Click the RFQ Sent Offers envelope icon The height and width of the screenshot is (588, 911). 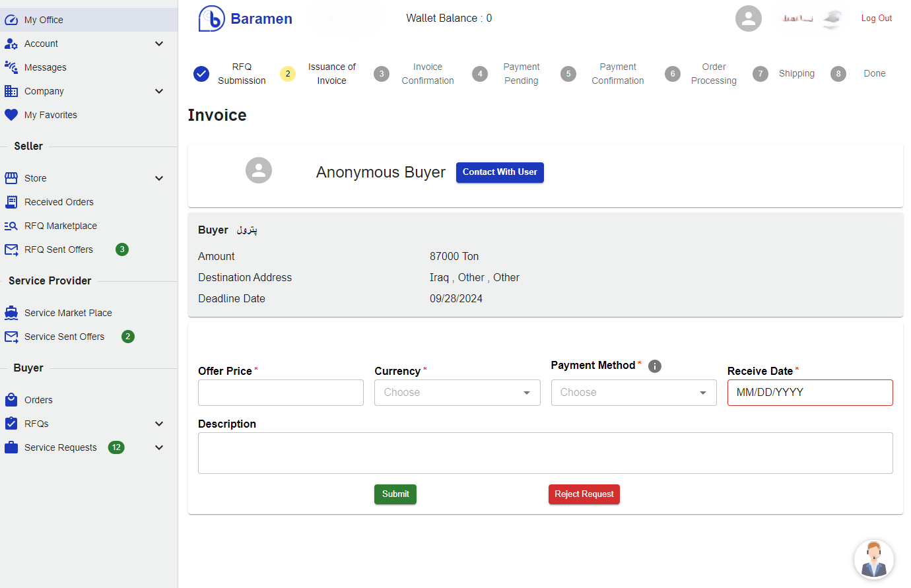[11, 249]
